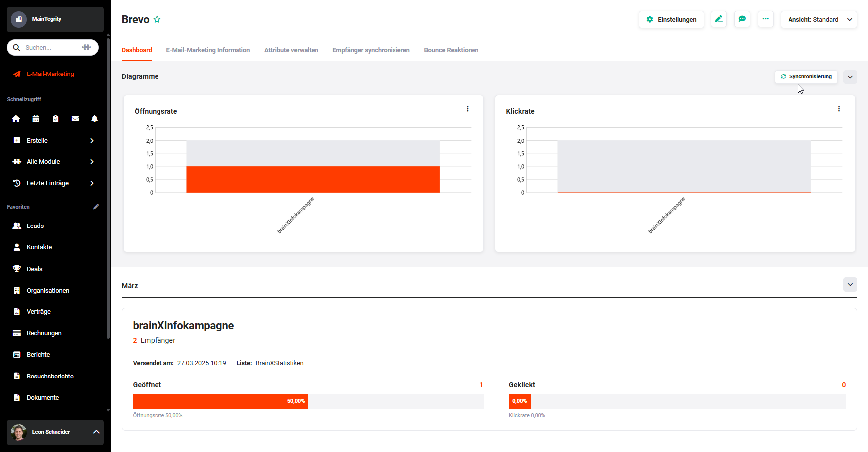Collapse the März section
The image size is (868, 452).
(x=850, y=285)
